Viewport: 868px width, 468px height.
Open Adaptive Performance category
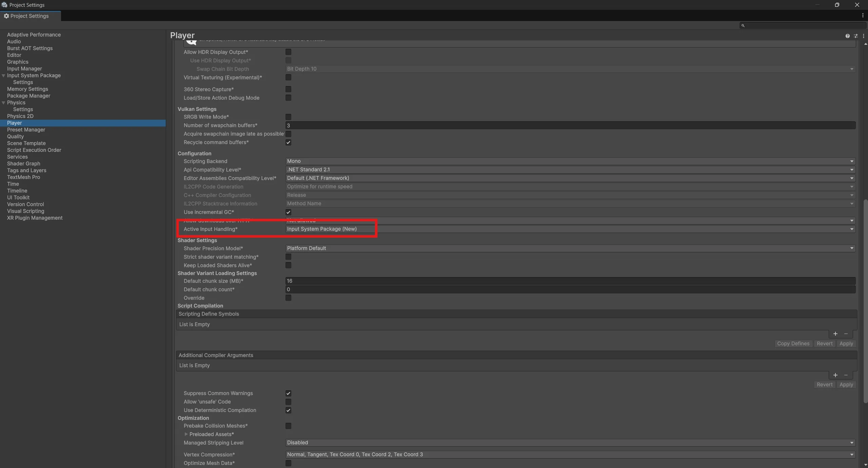coord(34,35)
